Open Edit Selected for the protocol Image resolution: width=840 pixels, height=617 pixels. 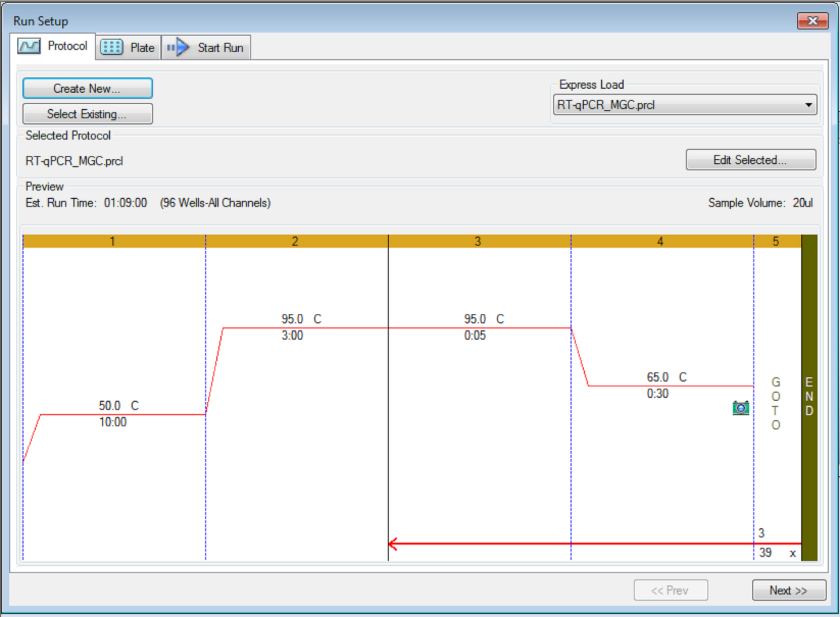click(750, 160)
